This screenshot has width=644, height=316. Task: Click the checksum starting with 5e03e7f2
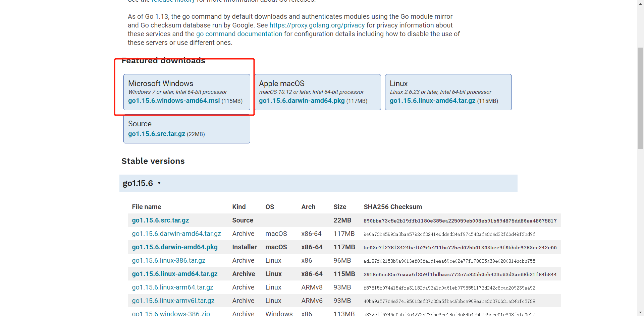[460, 248]
